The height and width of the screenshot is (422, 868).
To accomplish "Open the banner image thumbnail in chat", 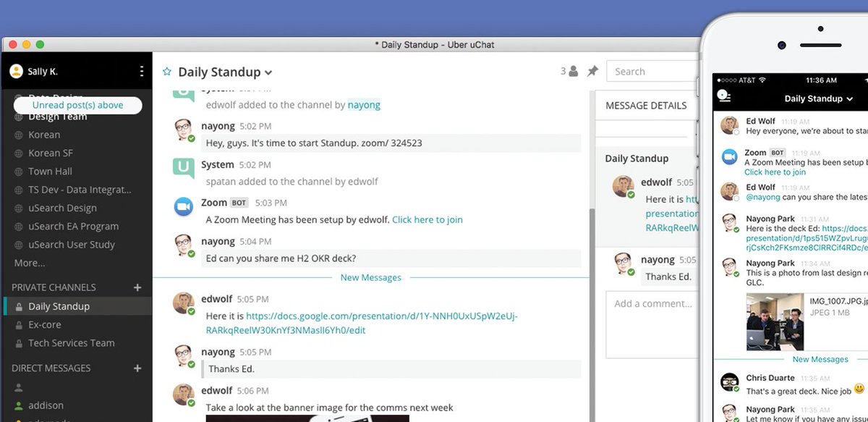I will point(307,418).
